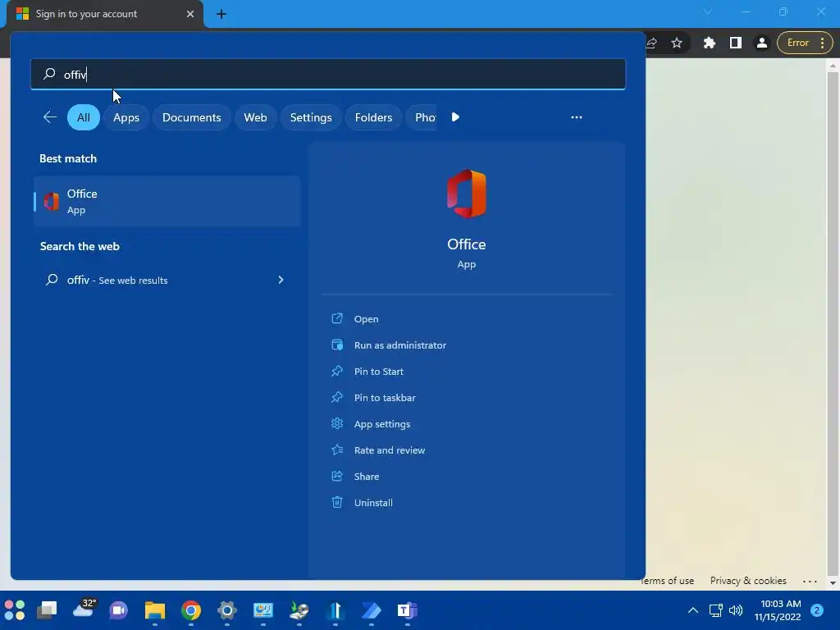Open Task View on the taskbar
This screenshot has width=840, height=630.
47,610
